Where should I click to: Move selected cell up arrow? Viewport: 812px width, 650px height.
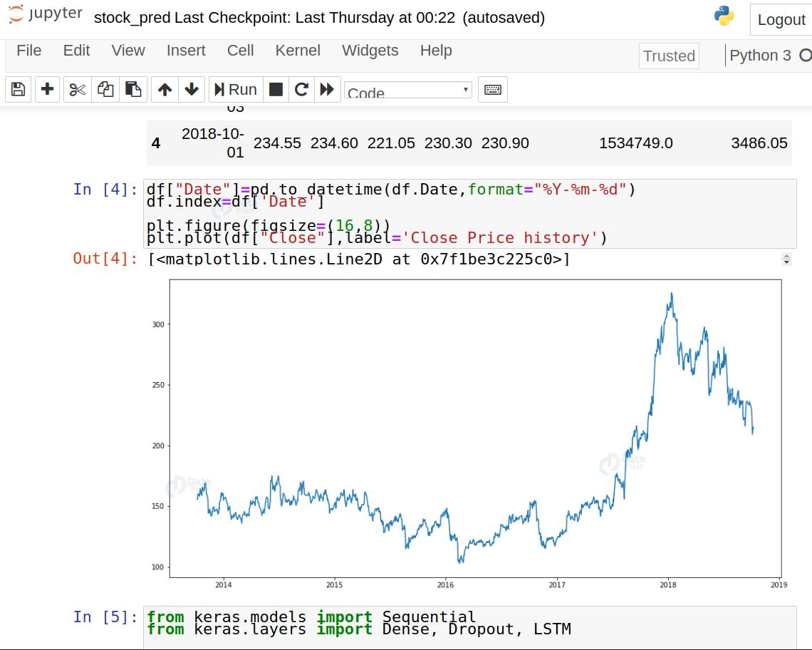(165, 89)
